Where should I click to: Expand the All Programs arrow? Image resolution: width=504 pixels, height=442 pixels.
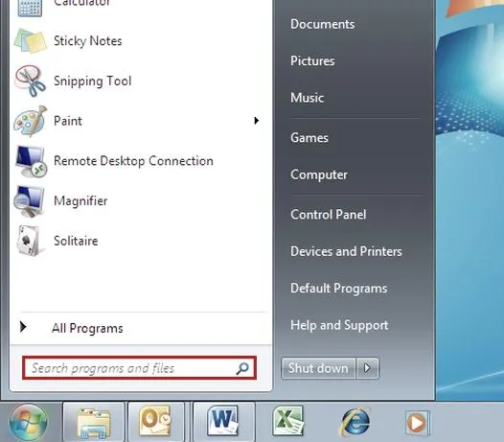pyautogui.click(x=23, y=327)
